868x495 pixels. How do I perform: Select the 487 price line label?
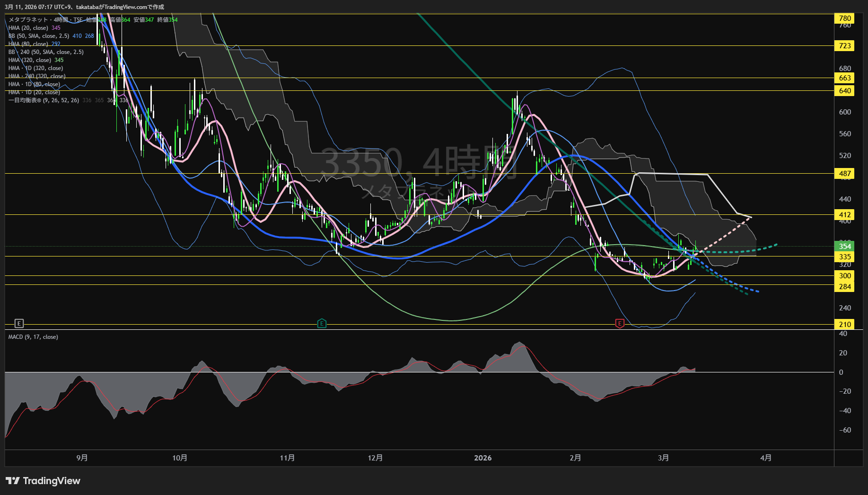pos(844,174)
